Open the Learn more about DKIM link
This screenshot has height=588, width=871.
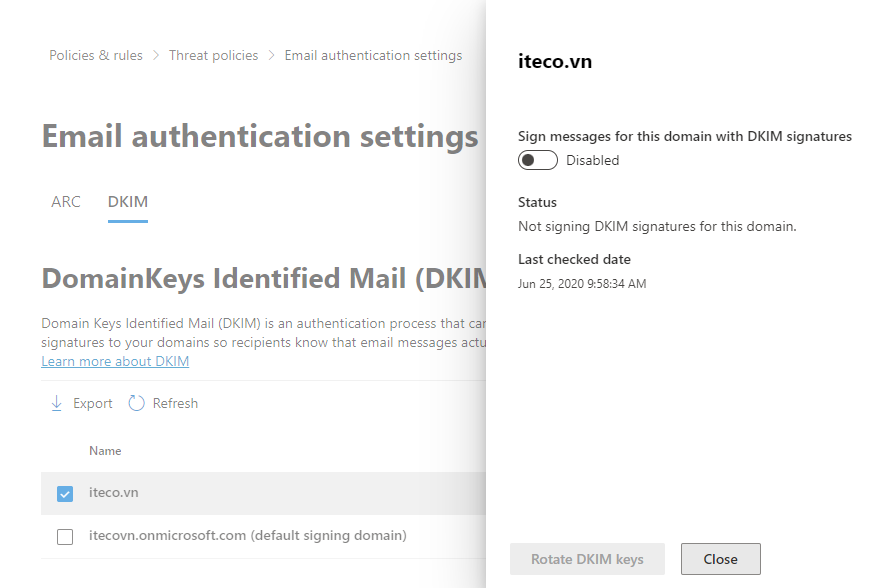[x=114, y=361]
